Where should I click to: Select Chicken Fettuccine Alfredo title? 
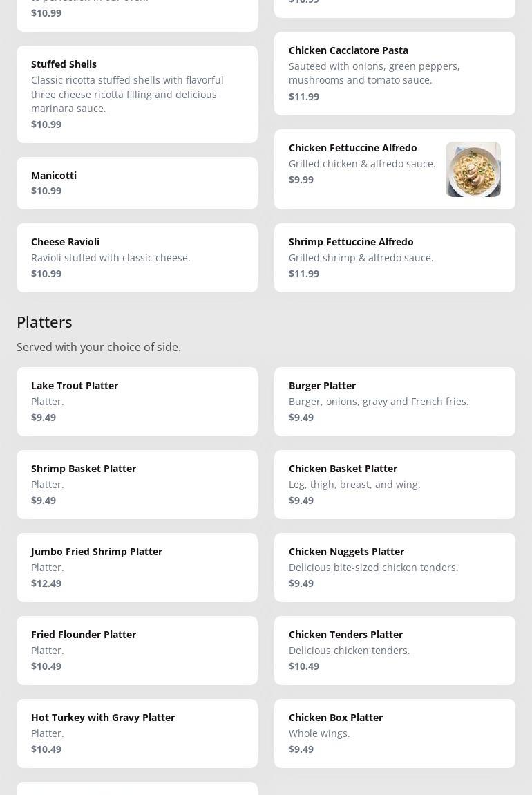point(353,148)
